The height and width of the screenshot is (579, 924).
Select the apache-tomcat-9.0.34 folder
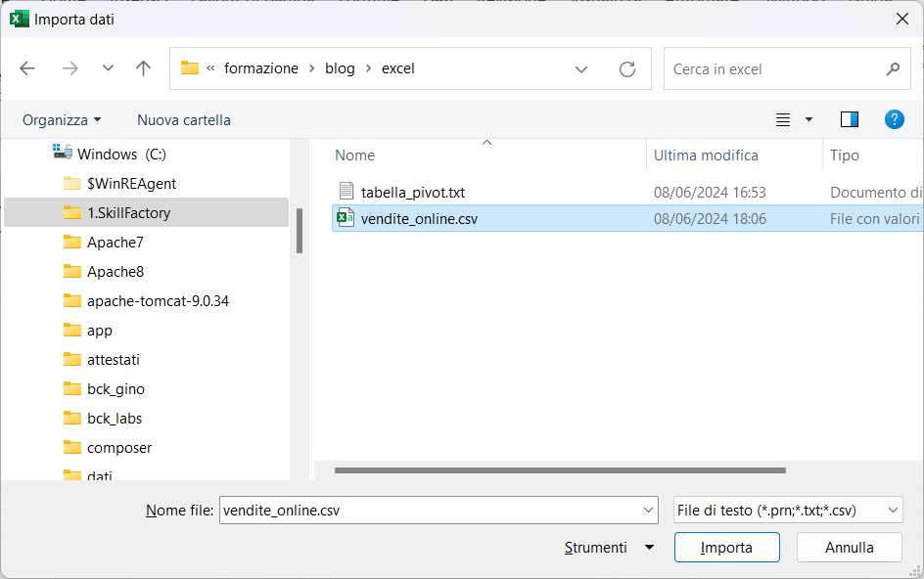click(158, 301)
